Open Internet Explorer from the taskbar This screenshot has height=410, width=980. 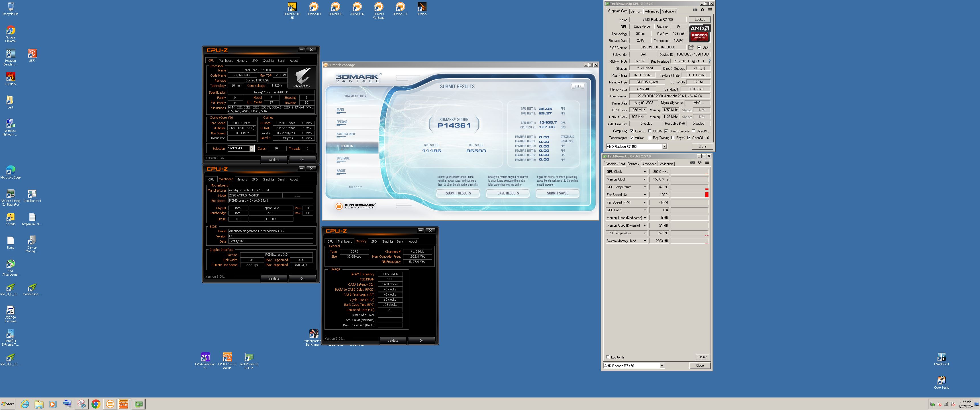25,404
